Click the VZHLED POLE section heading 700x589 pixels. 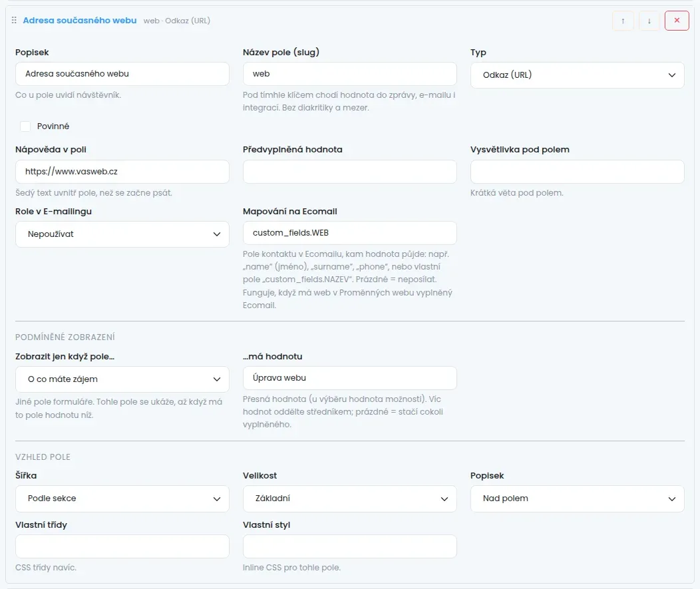pyautogui.click(x=43, y=457)
